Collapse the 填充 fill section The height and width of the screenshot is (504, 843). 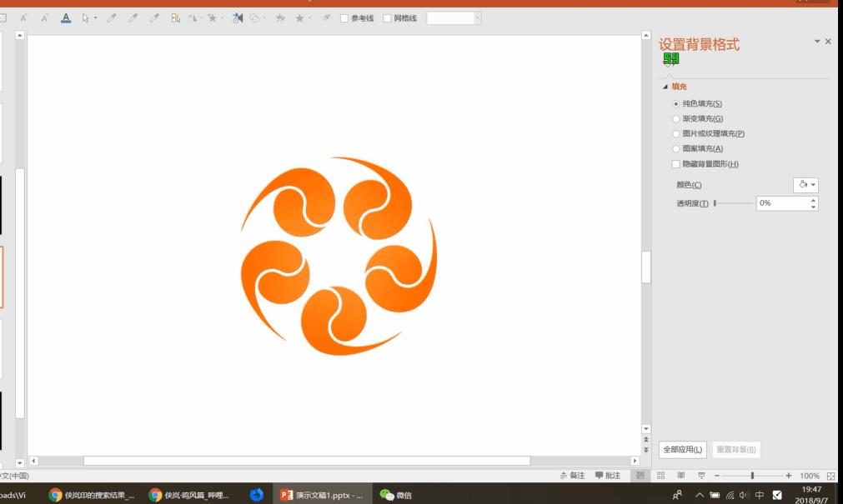click(x=665, y=87)
